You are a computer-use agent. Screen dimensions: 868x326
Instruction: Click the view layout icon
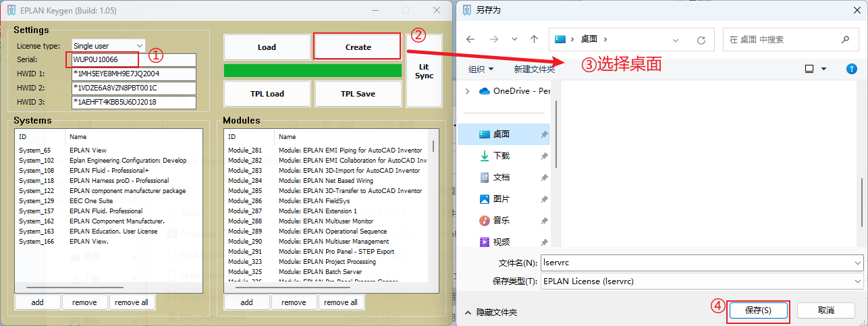pos(809,69)
